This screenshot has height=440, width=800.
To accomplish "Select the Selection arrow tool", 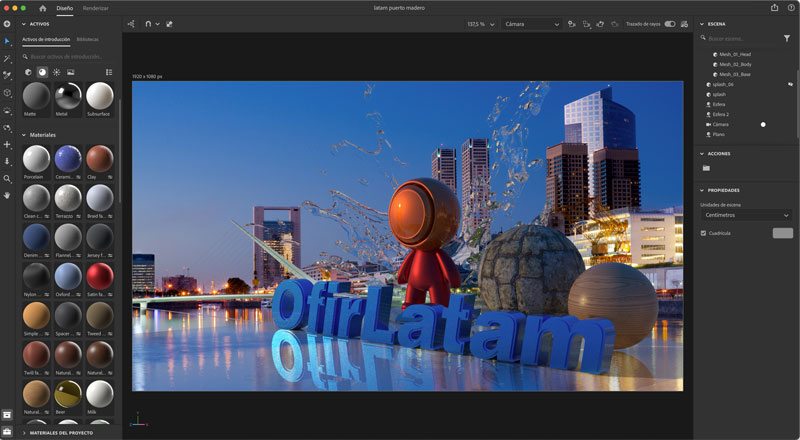I will [x=7, y=41].
